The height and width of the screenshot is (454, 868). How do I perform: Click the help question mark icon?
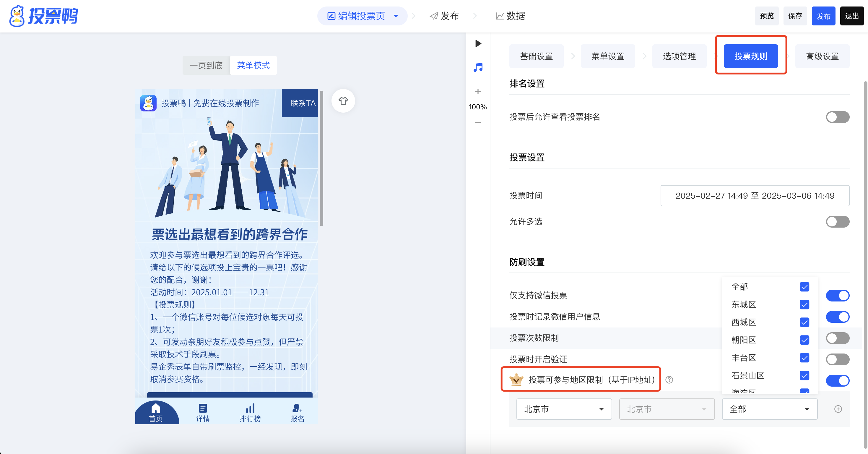(669, 380)
